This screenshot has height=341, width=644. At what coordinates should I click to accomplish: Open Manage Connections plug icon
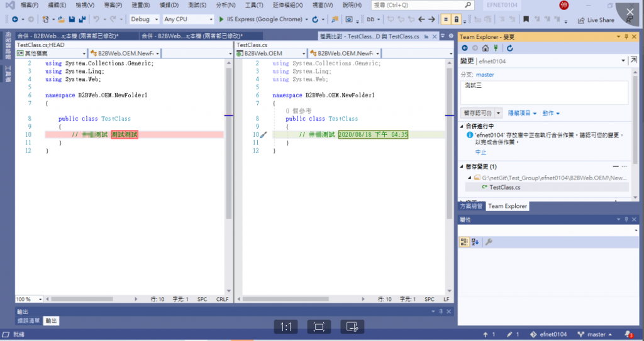(x=496, y=48)
